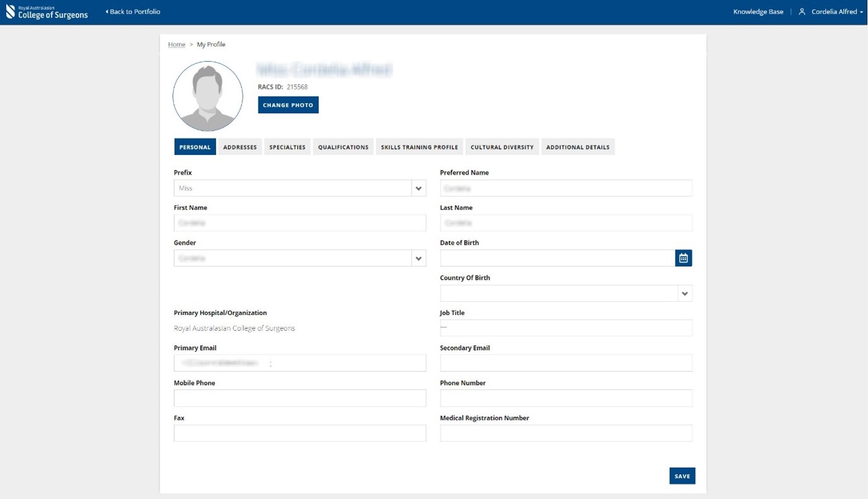Open the Skills Training Profile tab
This screenshot has width=868, height=499.
pos(419,147)
